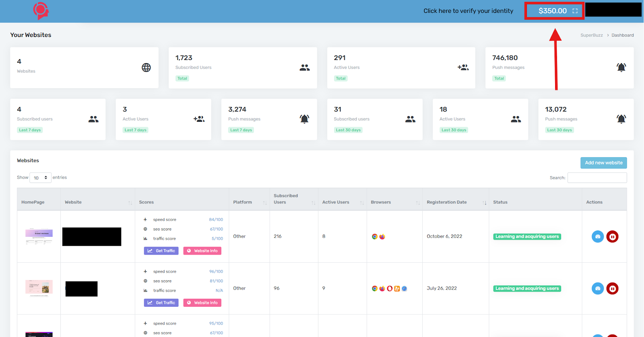Click status badge of October 6 website
This screenshot has width=644, height=337.
click(x=527, y=236)
